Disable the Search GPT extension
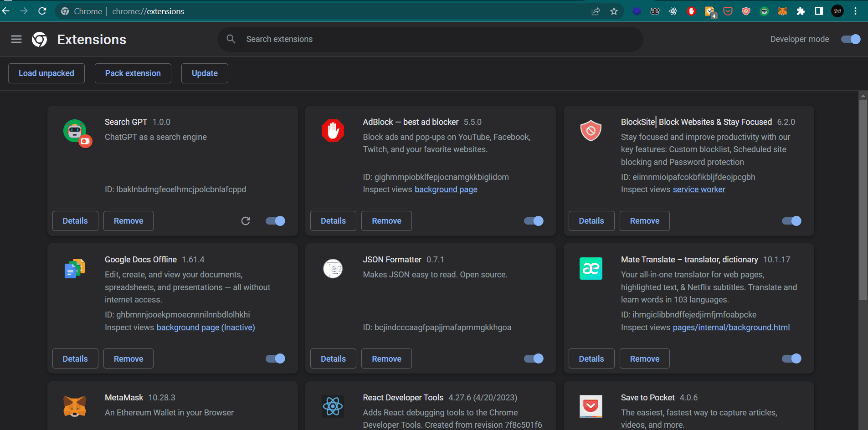The image size is (868, 430). [x=275, y=221]
